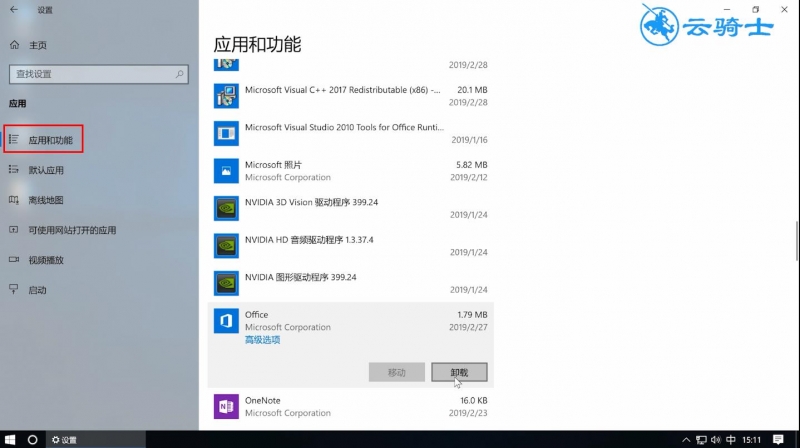Click the 启动 startup icon
Viewport: 800px width, 448px height.
point(14,289)
